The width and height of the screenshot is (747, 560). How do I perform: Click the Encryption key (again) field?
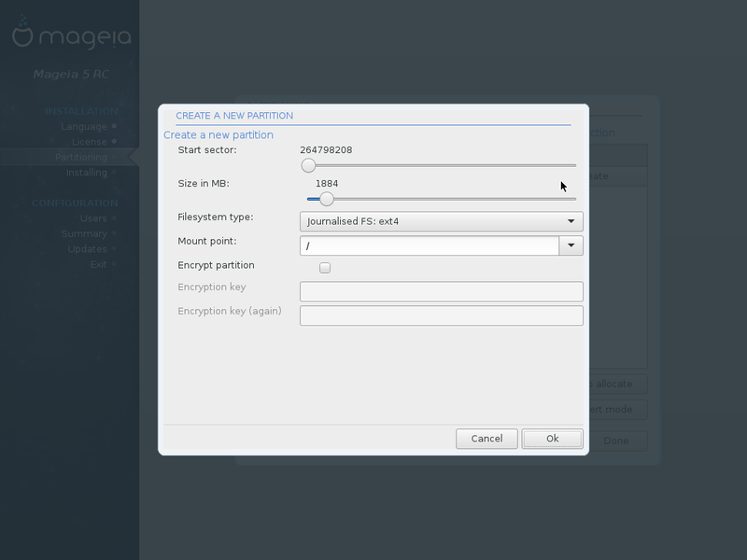coord(441,315)
